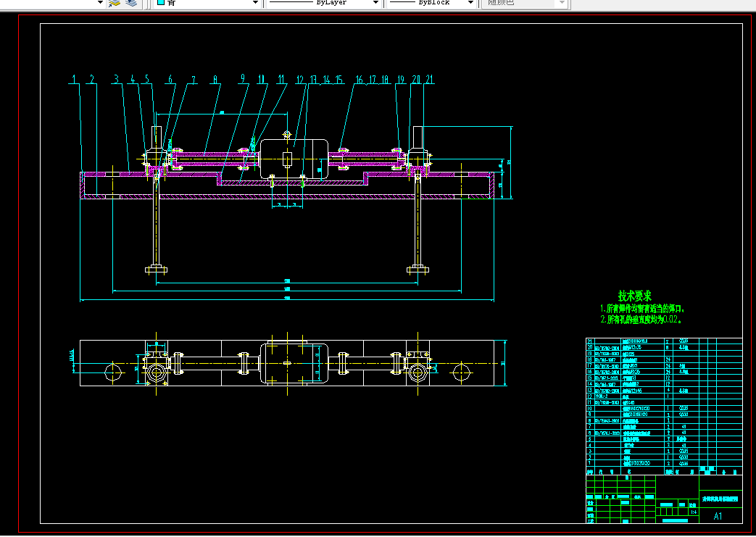Select balloon label 18 above the drawing

point(385,79)
